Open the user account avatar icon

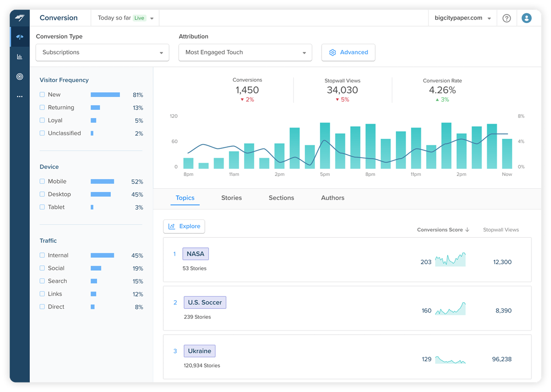pos(526,18)
